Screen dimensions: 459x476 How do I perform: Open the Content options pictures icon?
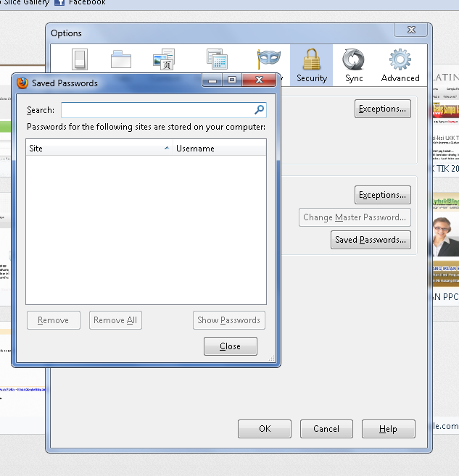point(164,59)
